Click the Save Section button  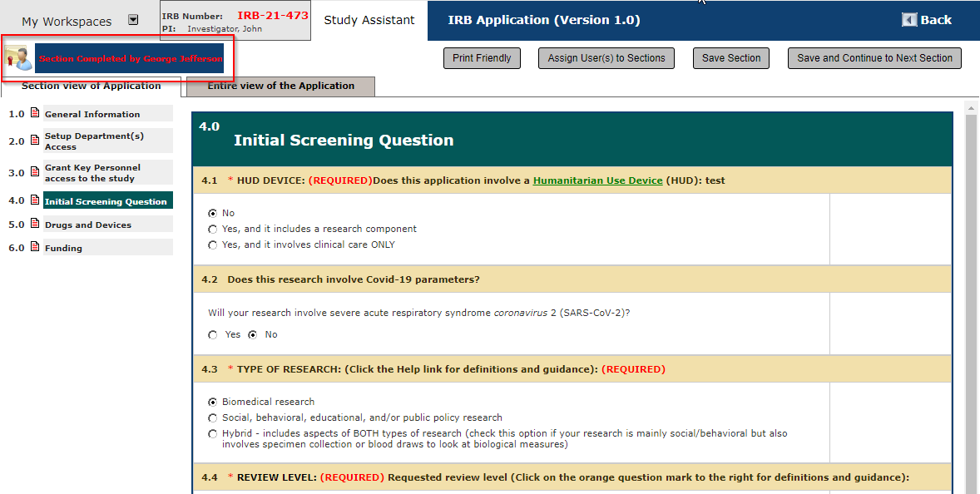(731, 58)
